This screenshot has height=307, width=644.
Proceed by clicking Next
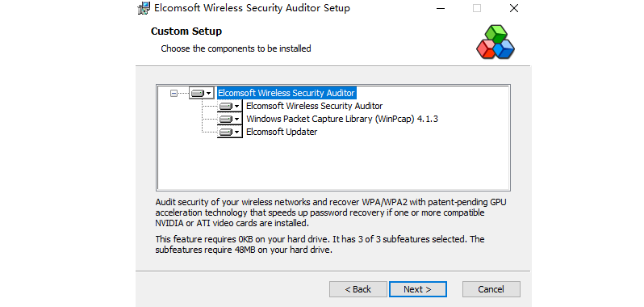(418, 289)
